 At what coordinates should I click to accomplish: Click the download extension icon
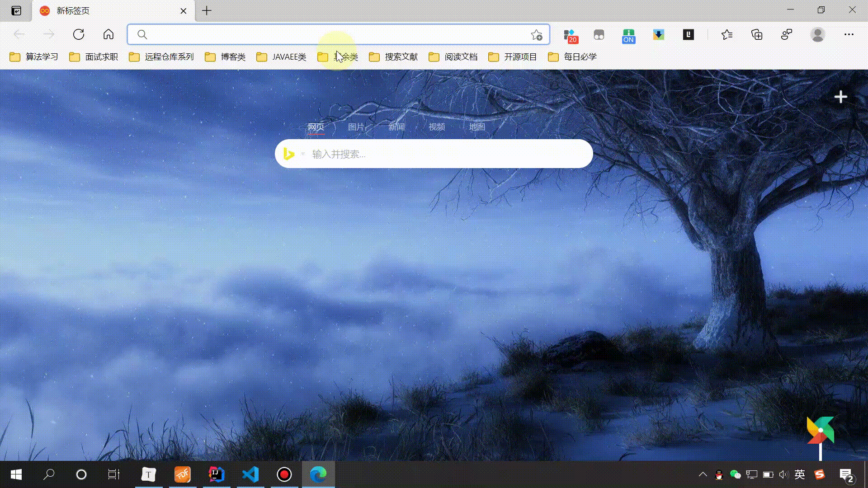click(658, 35)
